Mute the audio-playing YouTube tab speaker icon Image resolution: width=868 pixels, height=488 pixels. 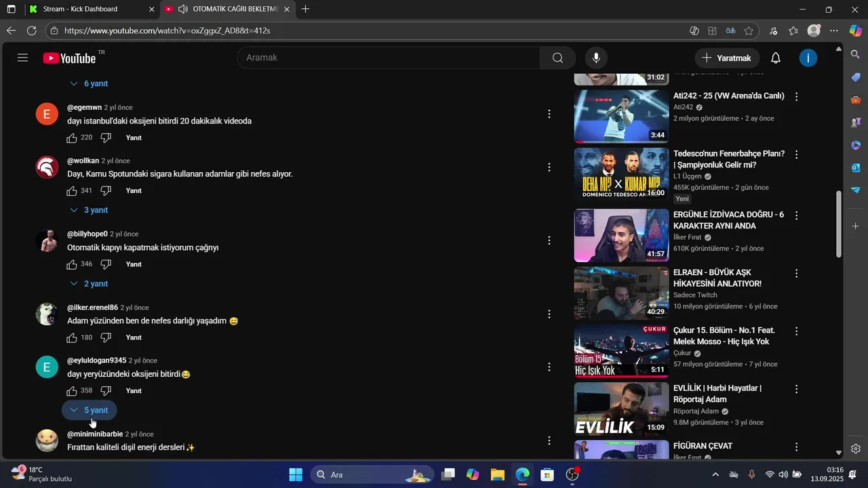tap(182, 9)
